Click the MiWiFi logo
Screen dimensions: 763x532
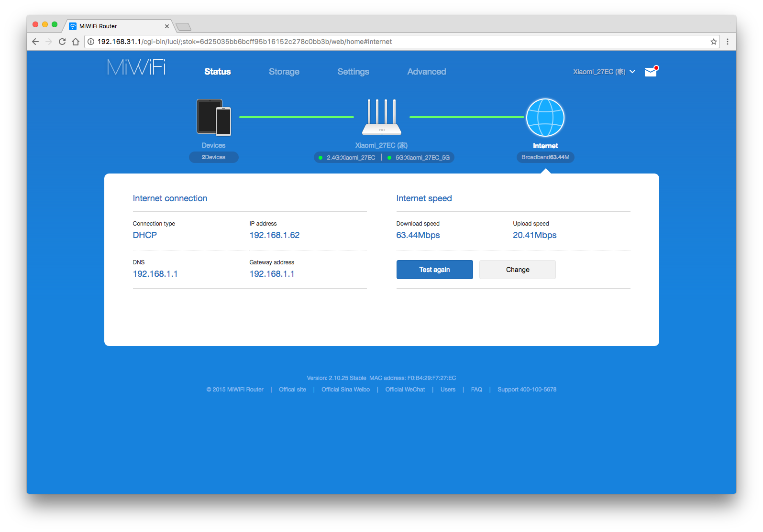(x=136, y=67)
